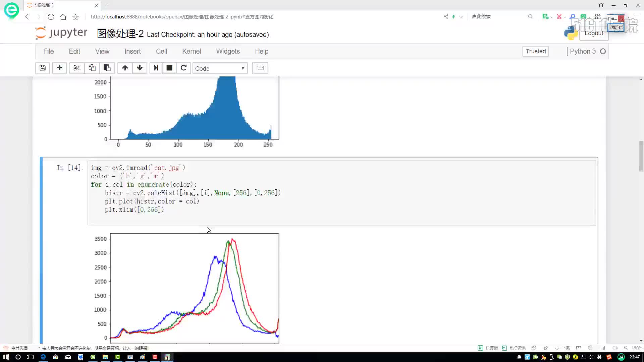The image size is (644, 362).
Task: Open the Mail app in taskbar
Action: pos(68,357)
